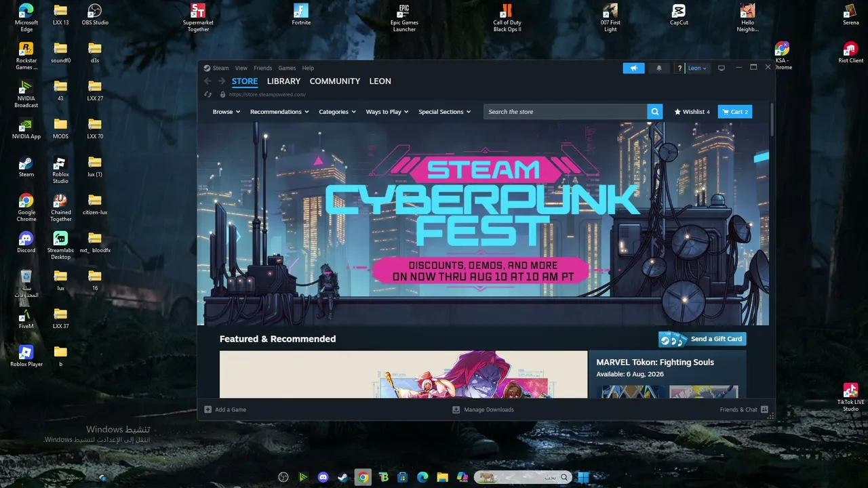
Task: Open the Cart
Action: pyautogui.click(x=735, y=112)
